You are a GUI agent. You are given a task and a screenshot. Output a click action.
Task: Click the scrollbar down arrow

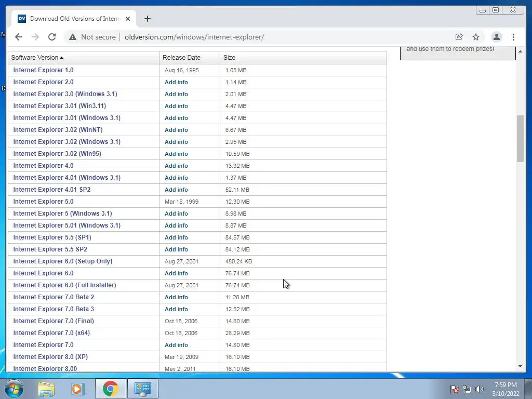(x=520, y=366)
